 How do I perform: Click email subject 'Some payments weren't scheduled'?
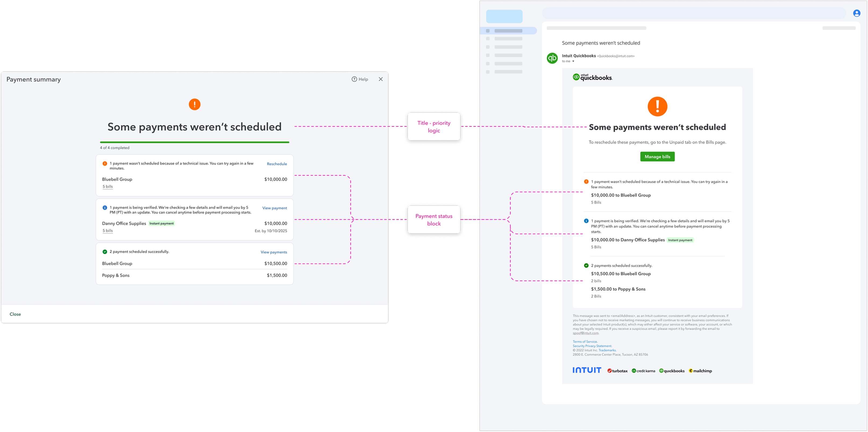point(601,43)
